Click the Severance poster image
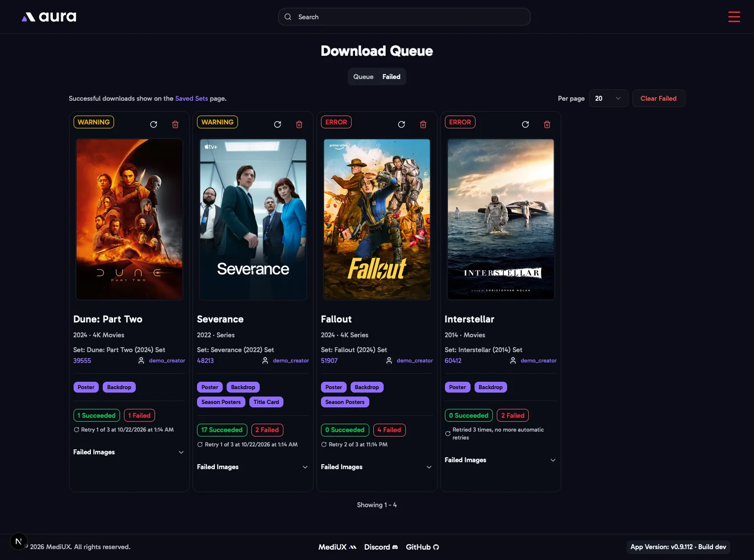Image resolution: width=754 pixels, height=560 pixels. [x=253, y=219]
